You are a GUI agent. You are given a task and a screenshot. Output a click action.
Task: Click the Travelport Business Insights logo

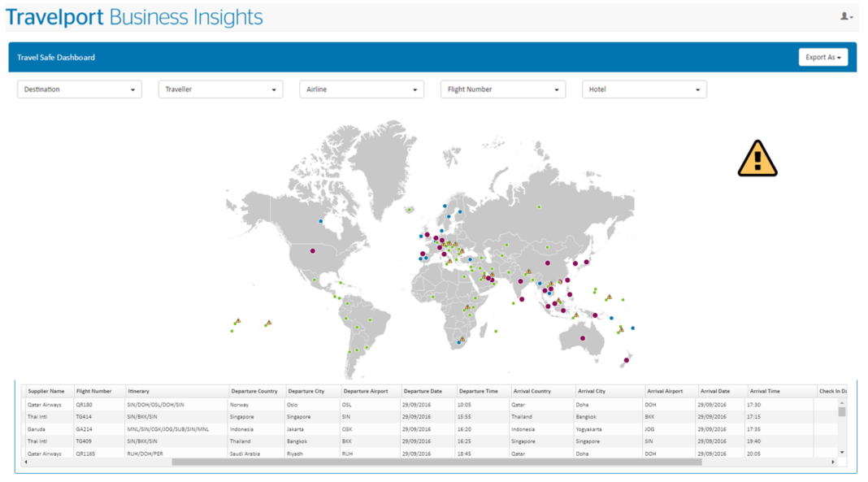point(135,17)
